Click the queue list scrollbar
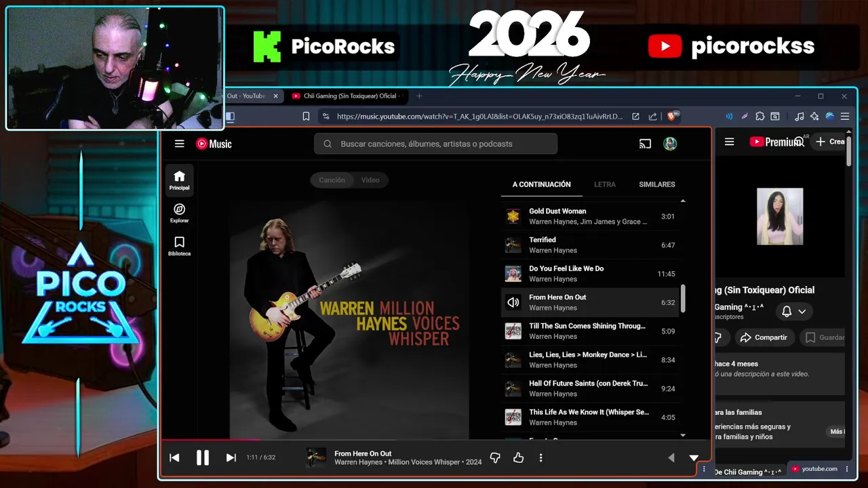This screenshot has height=488, width=868. [683, 299]
